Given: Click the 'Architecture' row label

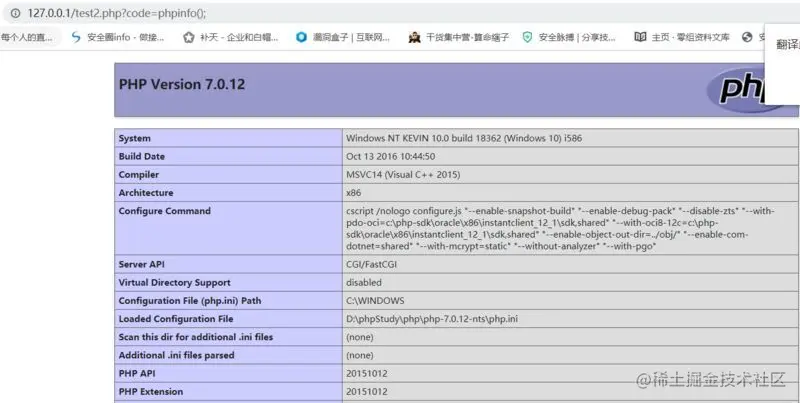Looking at the screenshot, I should point(146,193).
